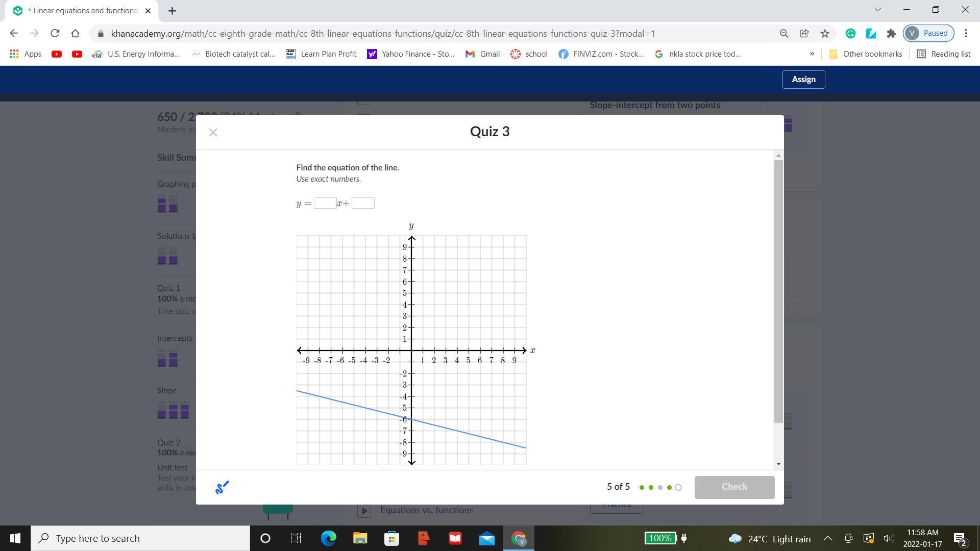Open the Chrome extensions puzzle icon
980x551 pixels.
tap(891, 34)
